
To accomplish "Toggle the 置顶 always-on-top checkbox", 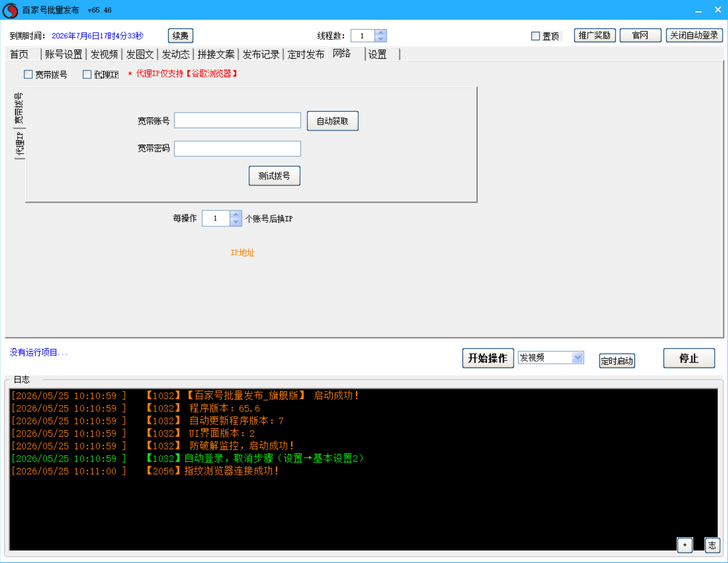I will [535, 36].
